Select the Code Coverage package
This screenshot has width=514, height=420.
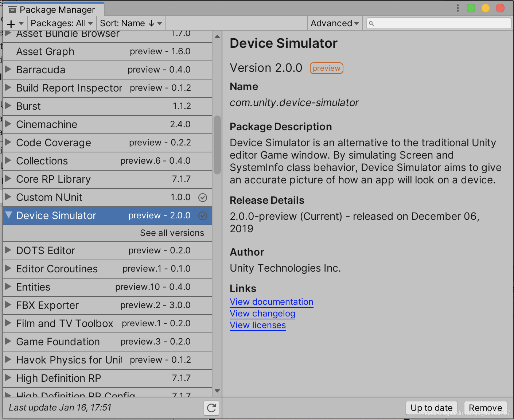[54, 143]
